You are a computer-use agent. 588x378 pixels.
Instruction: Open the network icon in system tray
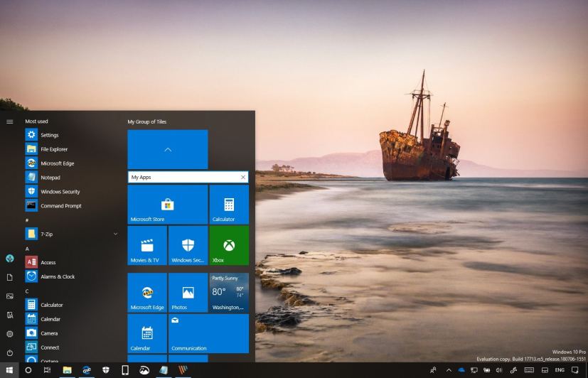click(474, 370)
